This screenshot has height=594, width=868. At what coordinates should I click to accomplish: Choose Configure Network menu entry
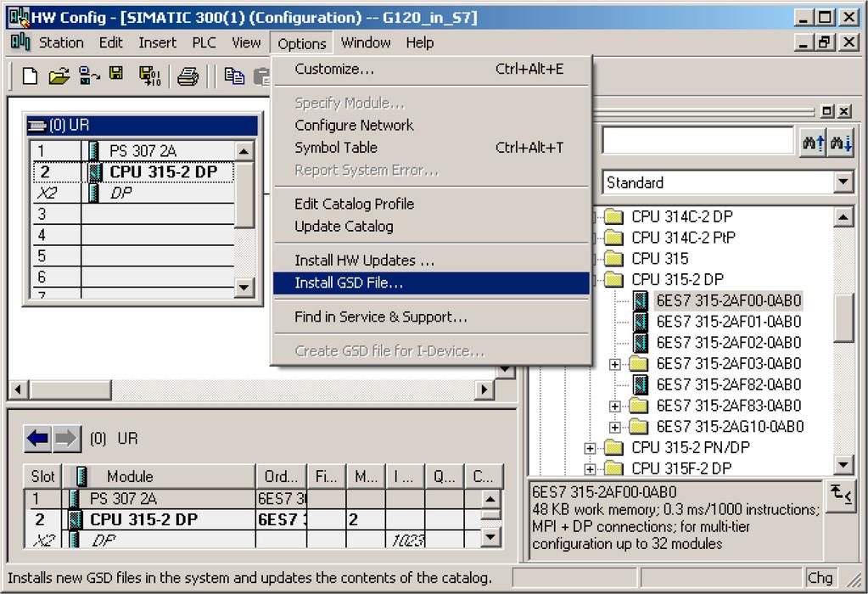(431, 125)
